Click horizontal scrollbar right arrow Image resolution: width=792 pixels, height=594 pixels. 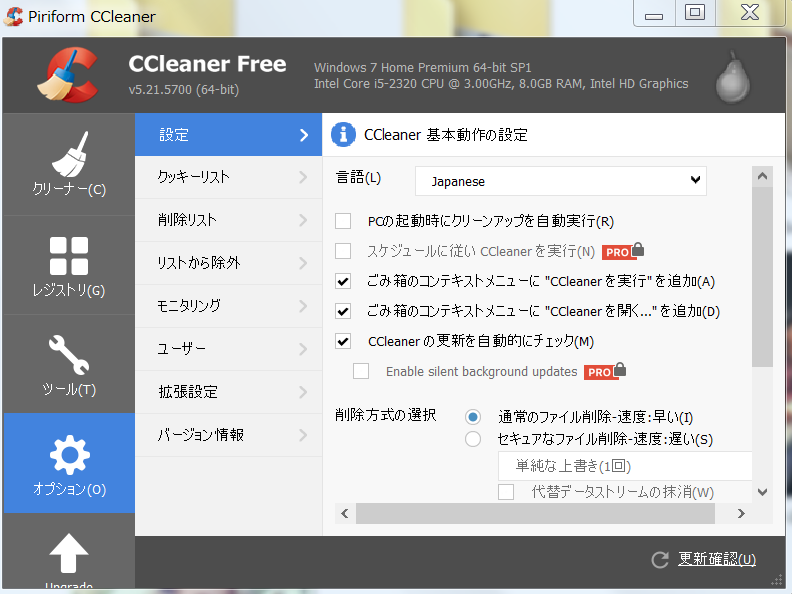pos(741,513)
